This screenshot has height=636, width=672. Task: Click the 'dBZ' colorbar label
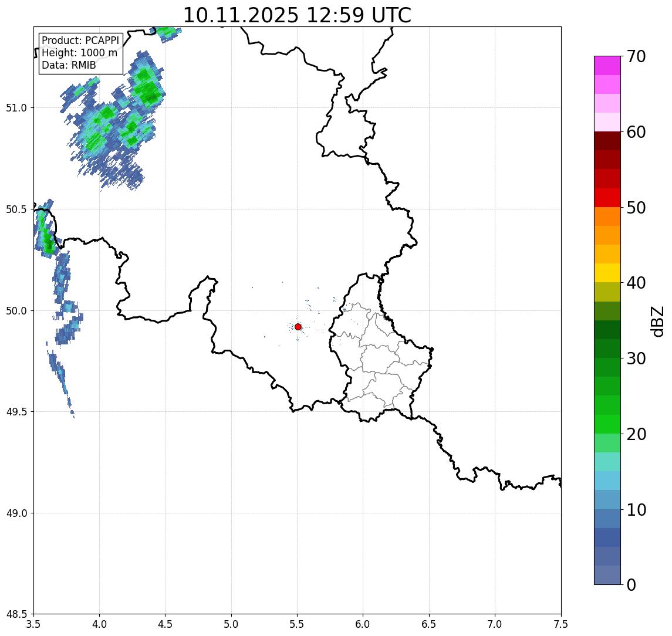657,322
